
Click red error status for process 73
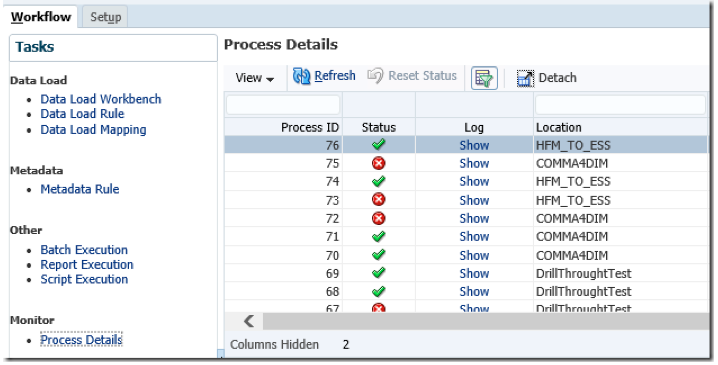pyautogui.click(x=378, y=200)
